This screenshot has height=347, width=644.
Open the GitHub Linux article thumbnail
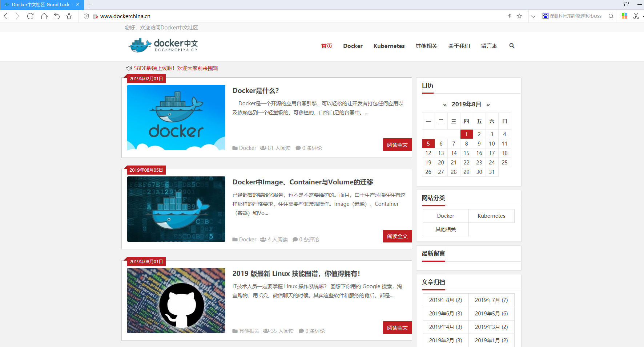pos(176,301)
